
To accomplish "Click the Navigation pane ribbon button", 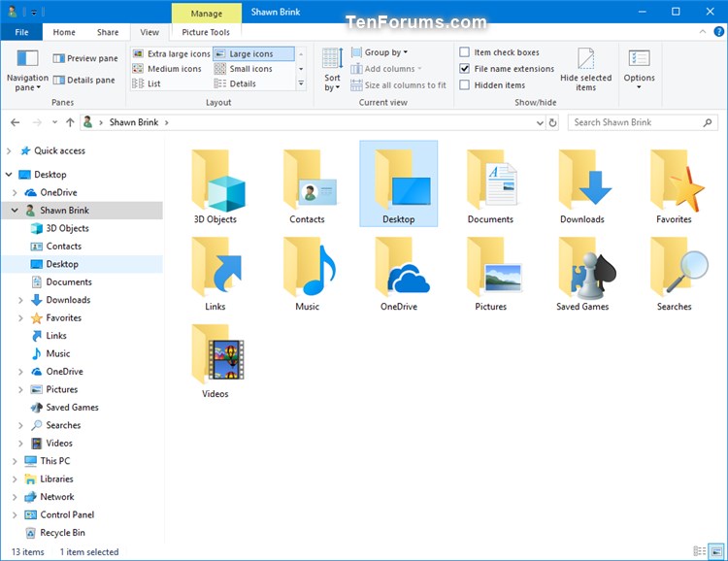I will pyautogui.click(x=27, y=70).
